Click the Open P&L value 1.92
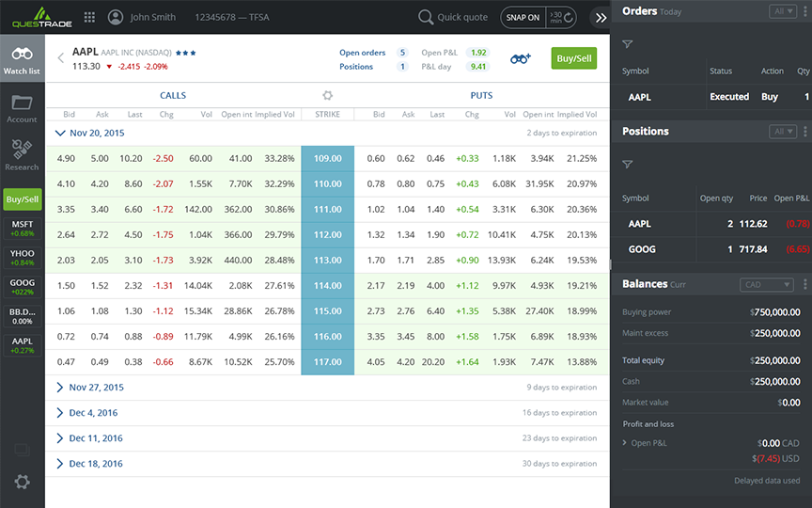This screenshot has width=812, height=508. [x=478, y=53]
